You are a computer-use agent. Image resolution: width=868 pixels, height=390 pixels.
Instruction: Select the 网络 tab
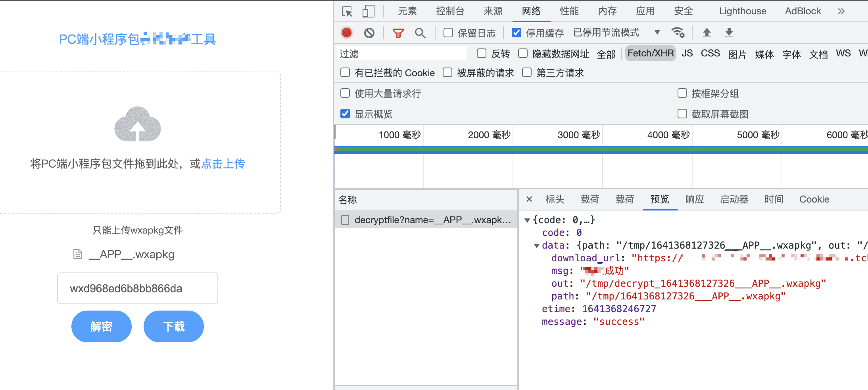click(x=531, y=11)
